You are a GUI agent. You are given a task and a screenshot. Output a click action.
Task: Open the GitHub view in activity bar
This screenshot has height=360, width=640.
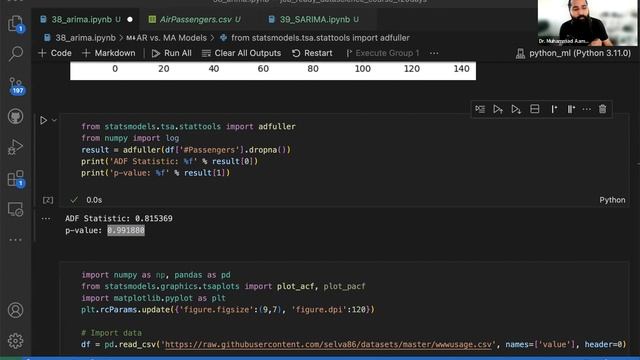(16, 116)
